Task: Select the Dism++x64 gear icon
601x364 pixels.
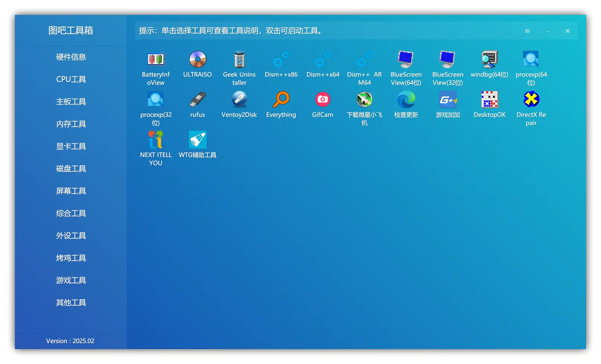Action: pos(323,59)
